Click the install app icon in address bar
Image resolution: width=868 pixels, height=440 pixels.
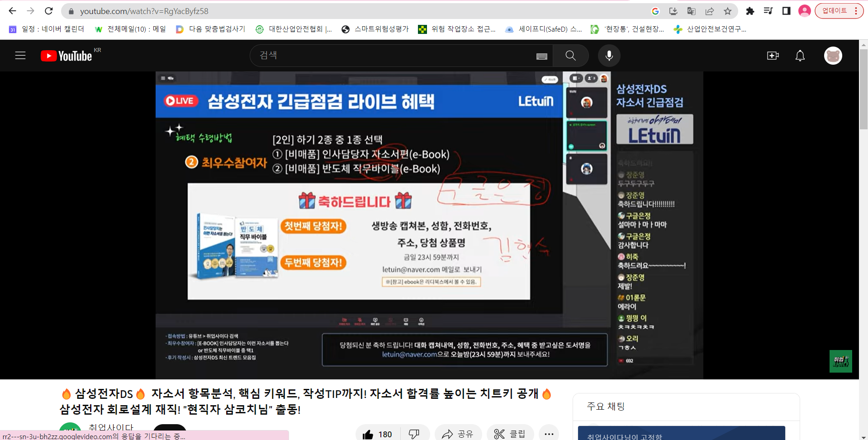click(673, 11)
